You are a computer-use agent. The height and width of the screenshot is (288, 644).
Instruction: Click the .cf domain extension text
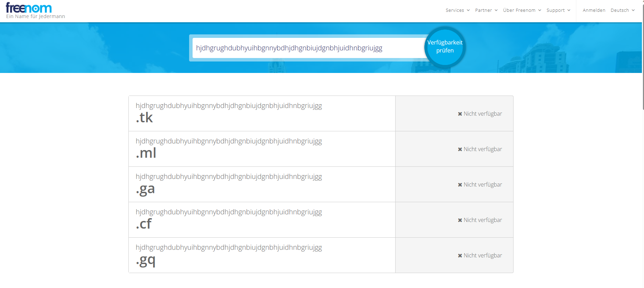pyautogui.click(x=144, y=224)
